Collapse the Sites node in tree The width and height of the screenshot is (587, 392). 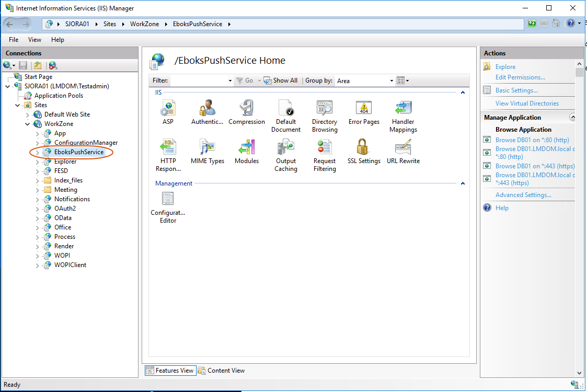click(17, 105)
